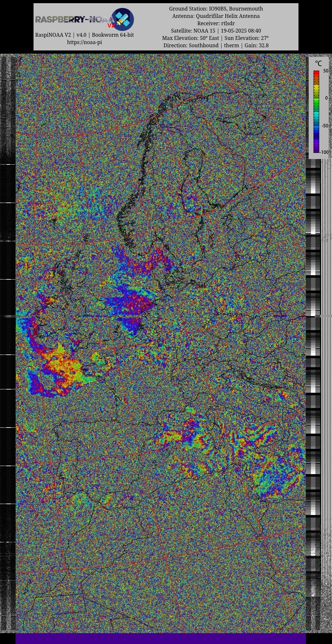
Task: Click the Direction: Southbound therm Gain line
Action: click(216, 45)
